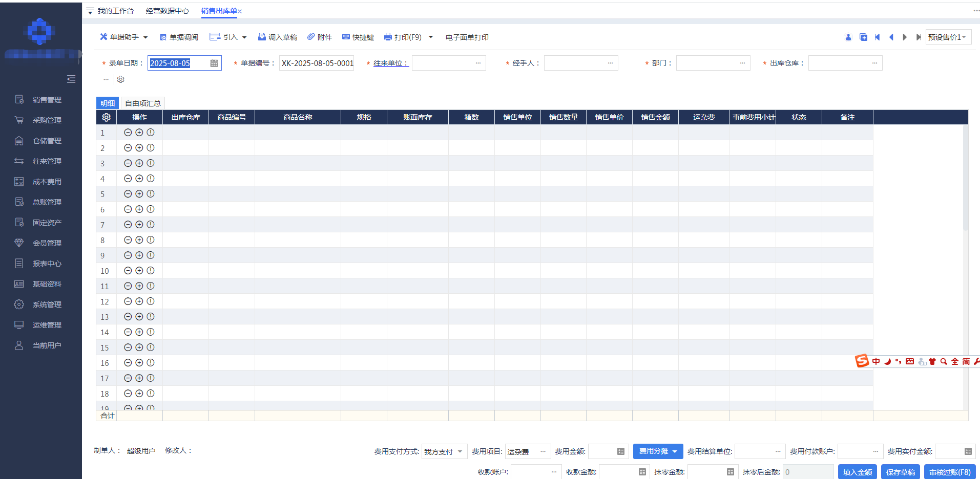Click the table's vertical scrollbar
The image size is (980, 479).
966,179
